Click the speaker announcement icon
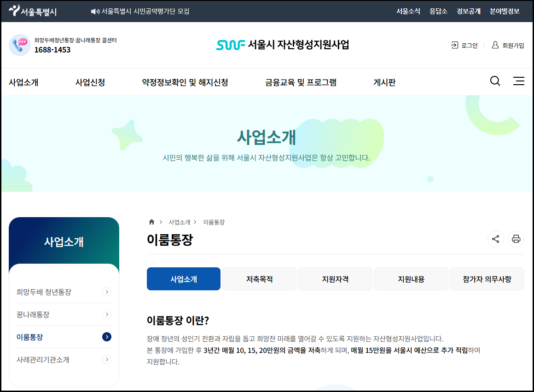Screen dimensions: 534x392 pyautogui.click(x=95, y=12)
